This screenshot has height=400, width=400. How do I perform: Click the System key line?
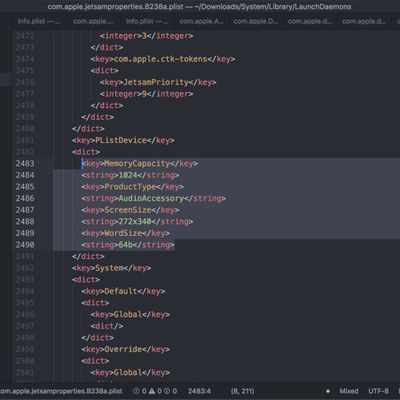coord(112,268)
